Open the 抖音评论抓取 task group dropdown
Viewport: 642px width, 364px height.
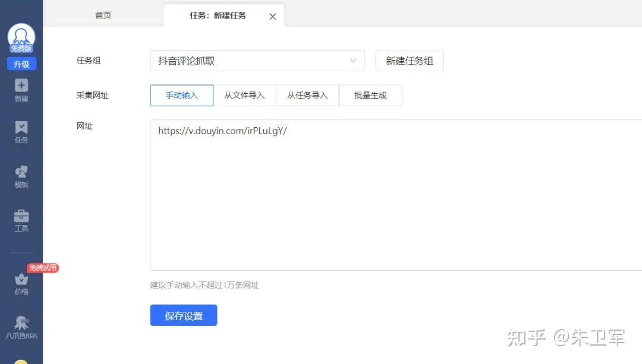(257, 61)
